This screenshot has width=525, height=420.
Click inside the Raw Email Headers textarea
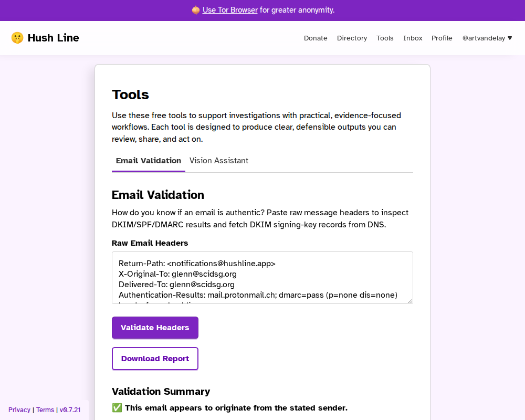[x=262, y=278]
